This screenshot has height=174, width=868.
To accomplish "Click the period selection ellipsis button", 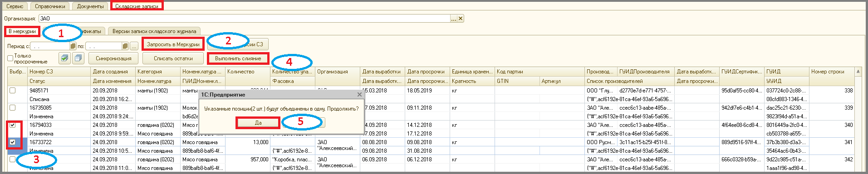I will (134, 46).
